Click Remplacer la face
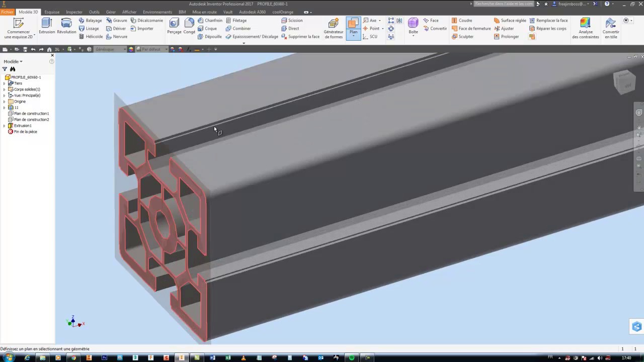This screenshot has width=644, height=362. click(548, 21)
